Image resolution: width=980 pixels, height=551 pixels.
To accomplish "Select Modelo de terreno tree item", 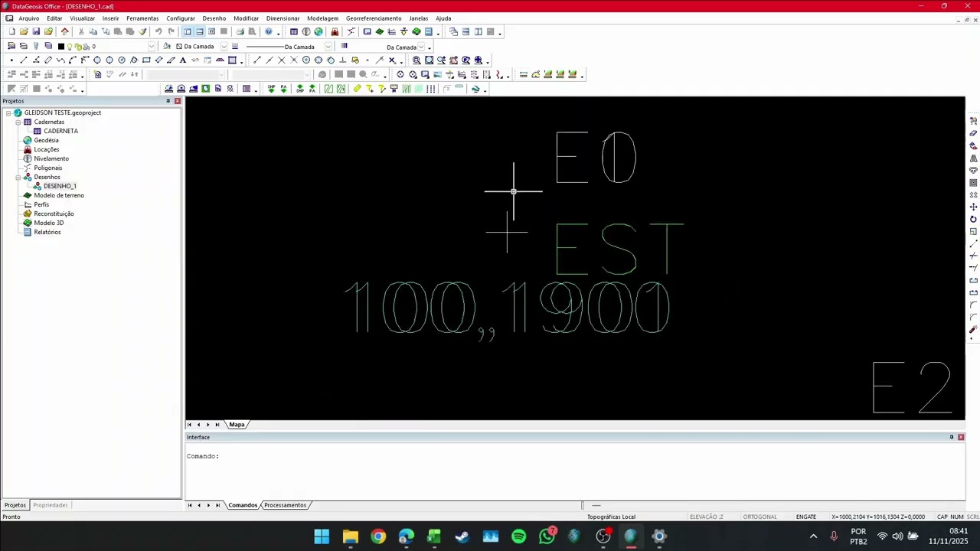I will (59, 195).
